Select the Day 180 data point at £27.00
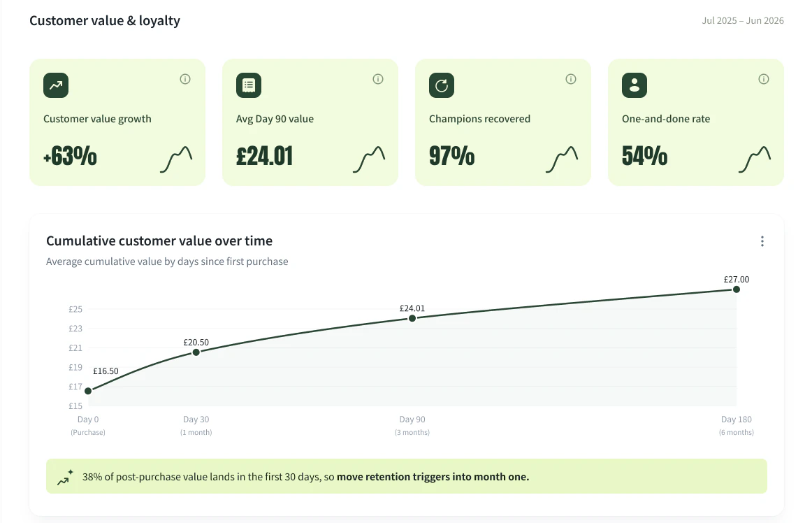812x523 pixels. click(737, 289)
